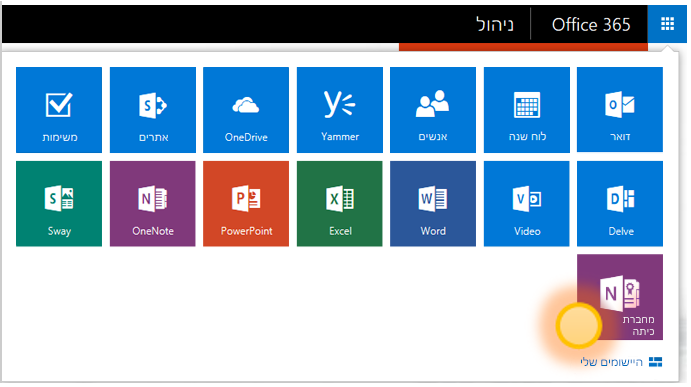Open the OneNote tile

pyautogui.click(x=152, y=204)
